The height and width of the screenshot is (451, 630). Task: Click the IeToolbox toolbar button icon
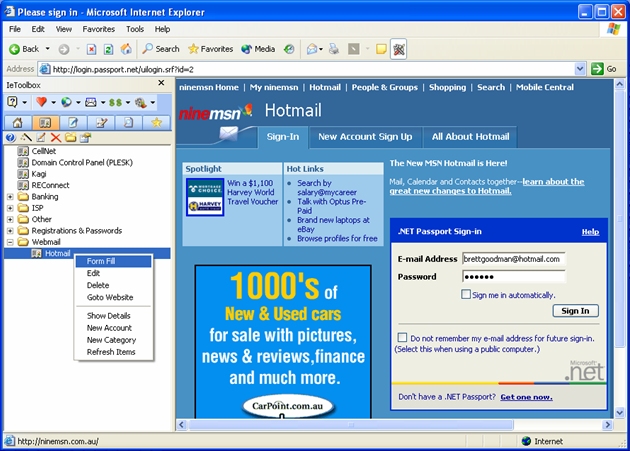pyautogui.click(x=398, y=48)
